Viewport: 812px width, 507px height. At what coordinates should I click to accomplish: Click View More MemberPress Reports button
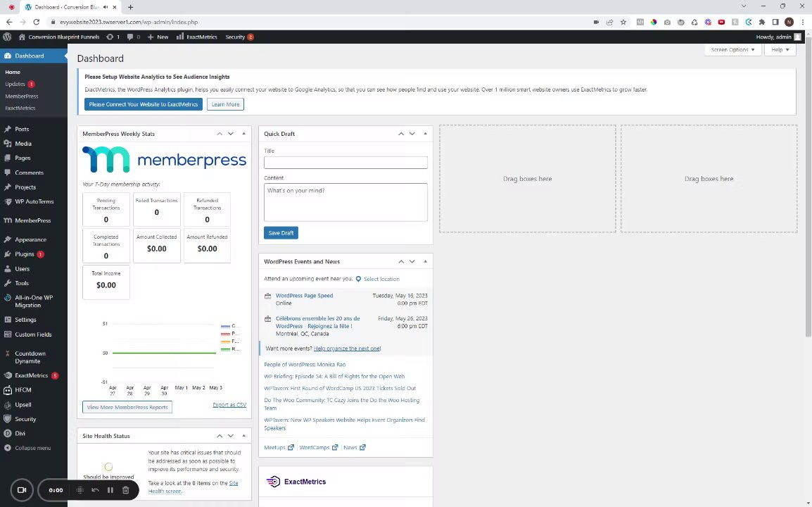pyautogui.click(x=127, y=407)
